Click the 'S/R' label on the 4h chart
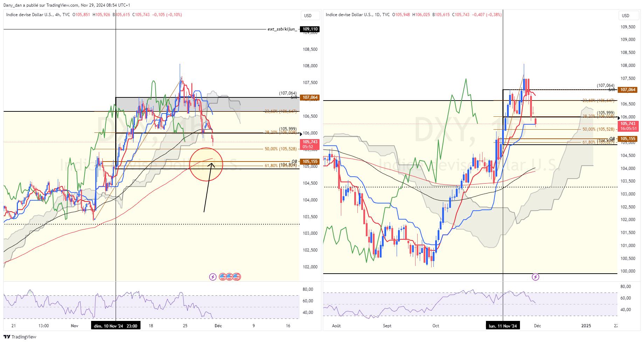Image resolution: width=644 pixels, height=343 pixels. point(294,97)
